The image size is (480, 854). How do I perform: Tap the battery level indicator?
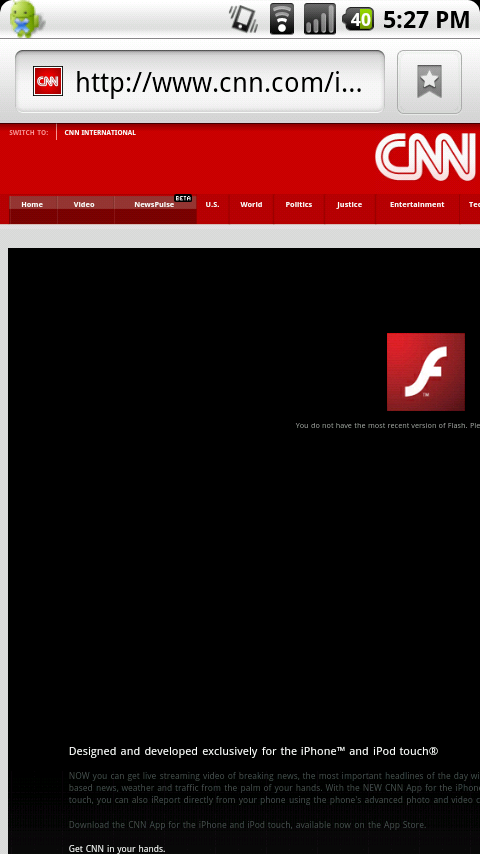359,19
